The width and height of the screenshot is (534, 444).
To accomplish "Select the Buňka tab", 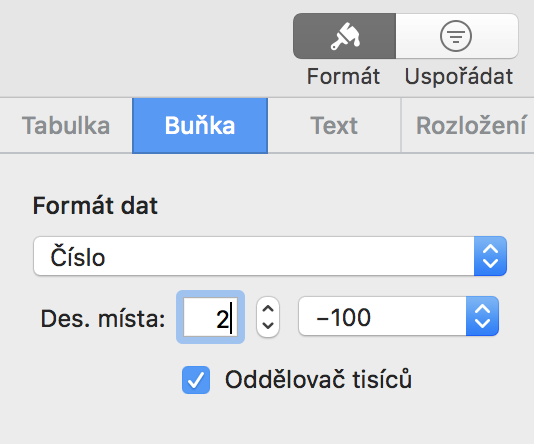I will 200,126.
